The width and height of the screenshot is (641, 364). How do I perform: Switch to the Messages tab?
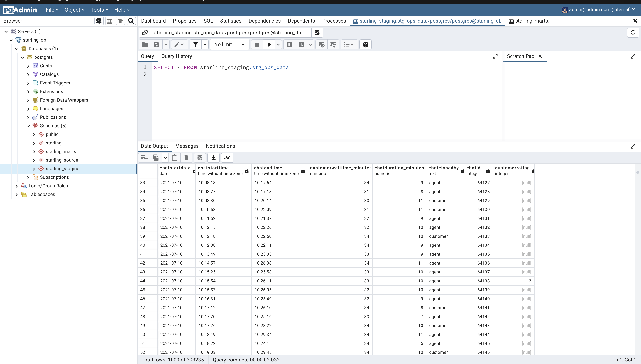click(187, 146)
